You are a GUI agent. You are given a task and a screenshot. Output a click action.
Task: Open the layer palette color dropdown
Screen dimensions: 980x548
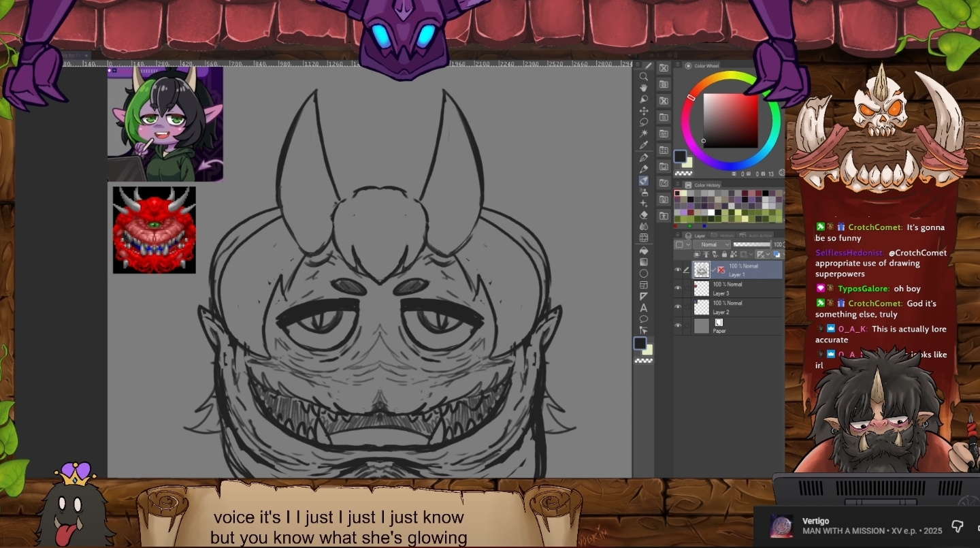[x=681, y=244]
